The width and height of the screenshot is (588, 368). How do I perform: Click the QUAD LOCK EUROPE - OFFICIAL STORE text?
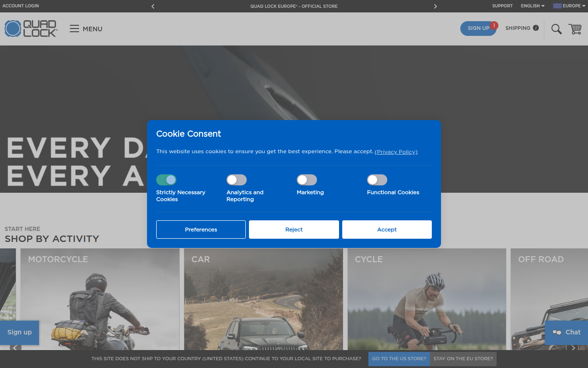click(294, 6)
